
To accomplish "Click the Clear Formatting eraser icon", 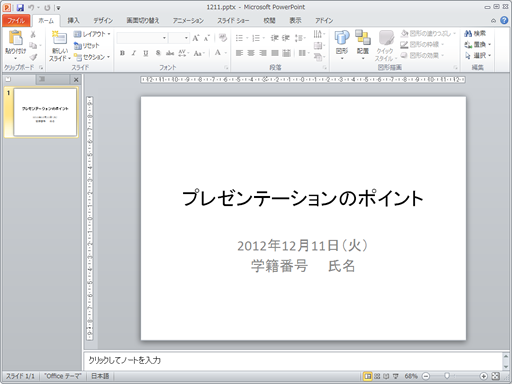I will pos(223,38).
